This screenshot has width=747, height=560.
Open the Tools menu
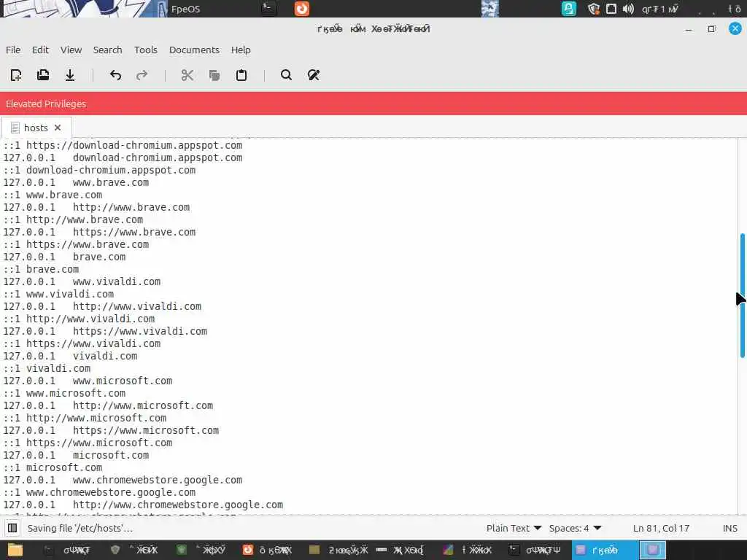[x=146, y=50]
